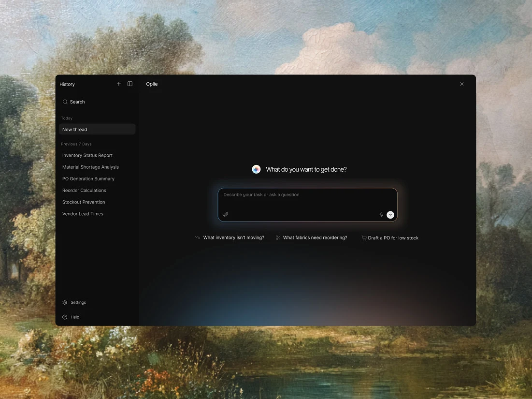Click the "Previous 7 Days" section label

(76, 144)
